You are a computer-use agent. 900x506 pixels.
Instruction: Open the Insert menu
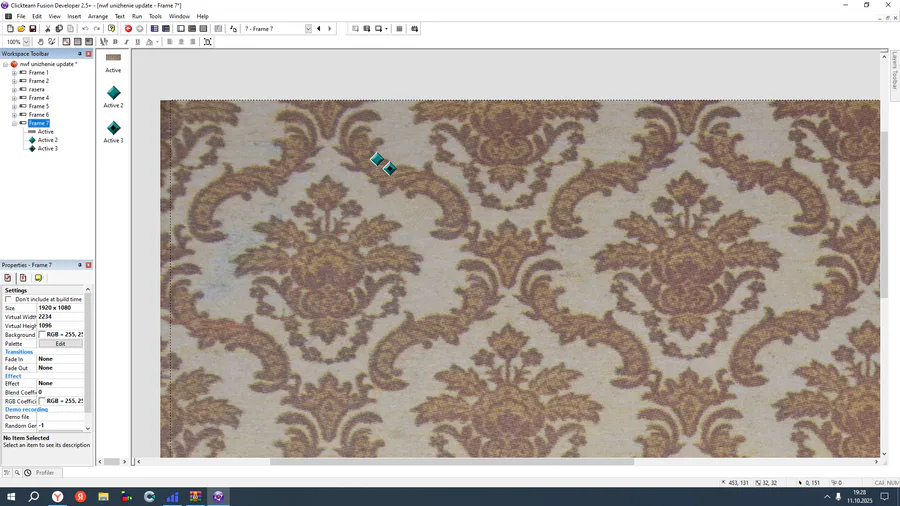click(74, 17)
